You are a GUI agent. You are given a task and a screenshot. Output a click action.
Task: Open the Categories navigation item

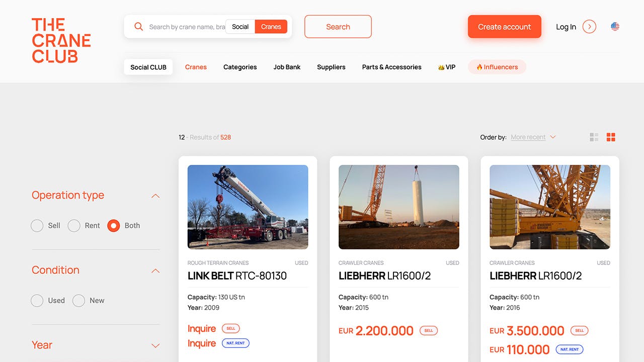pos(240,67)
